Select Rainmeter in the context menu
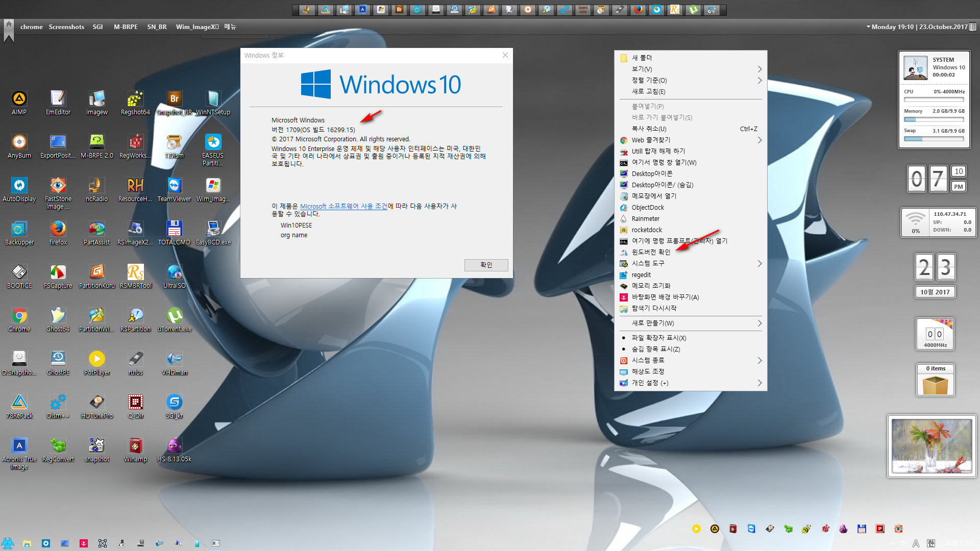 click(x=690, y=218)
